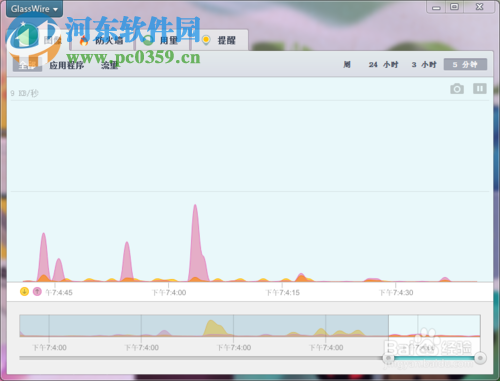Image resolution: width=500 pixels, height=381 pixels.
Task: Set the graph range to 3 小时
Action: coord(424,64)
